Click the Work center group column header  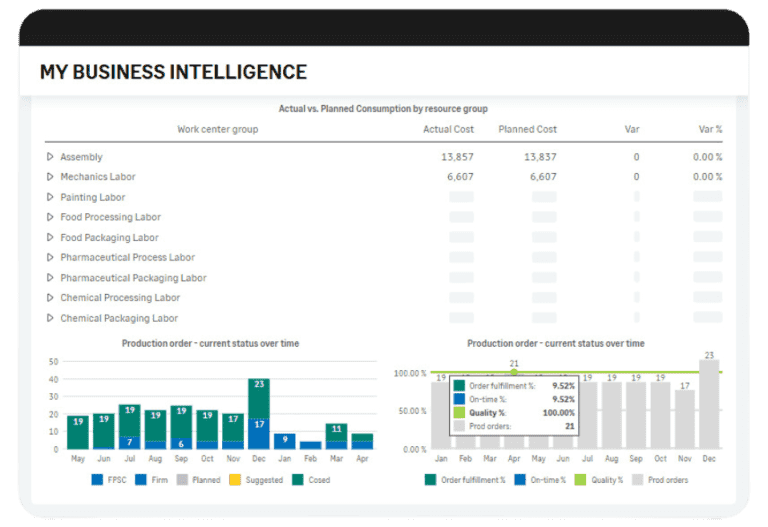[x=217, y=129]
